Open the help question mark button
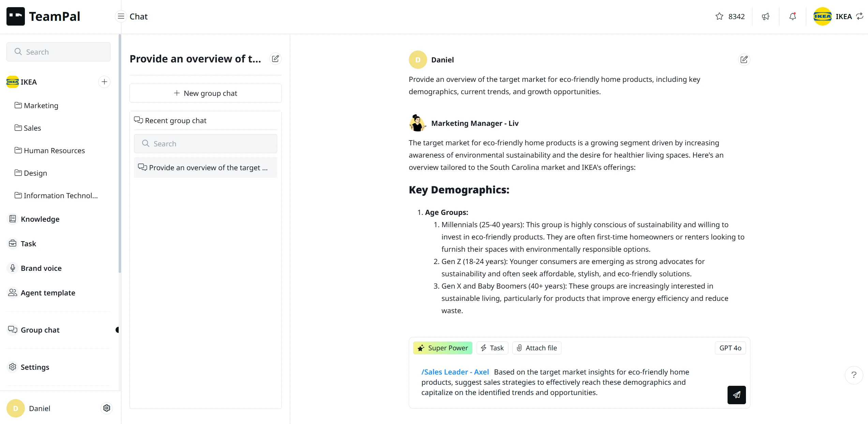Screen dimensions: 868x424 click(854, 375)
